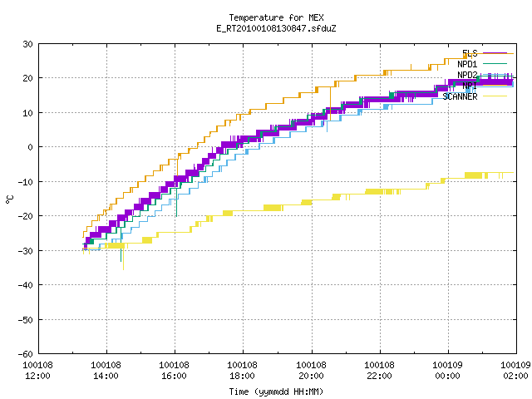Click the y-axis label 0

[31, 147]
